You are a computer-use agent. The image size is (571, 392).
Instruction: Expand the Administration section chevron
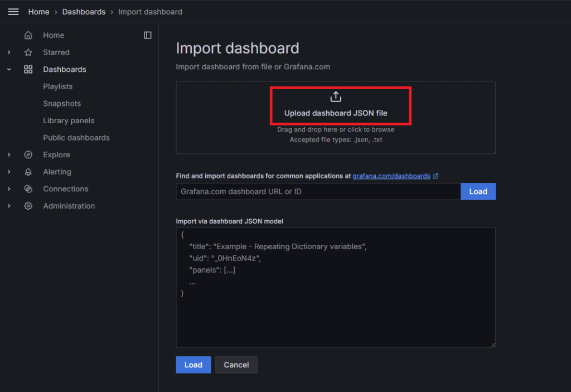[9, 206]
